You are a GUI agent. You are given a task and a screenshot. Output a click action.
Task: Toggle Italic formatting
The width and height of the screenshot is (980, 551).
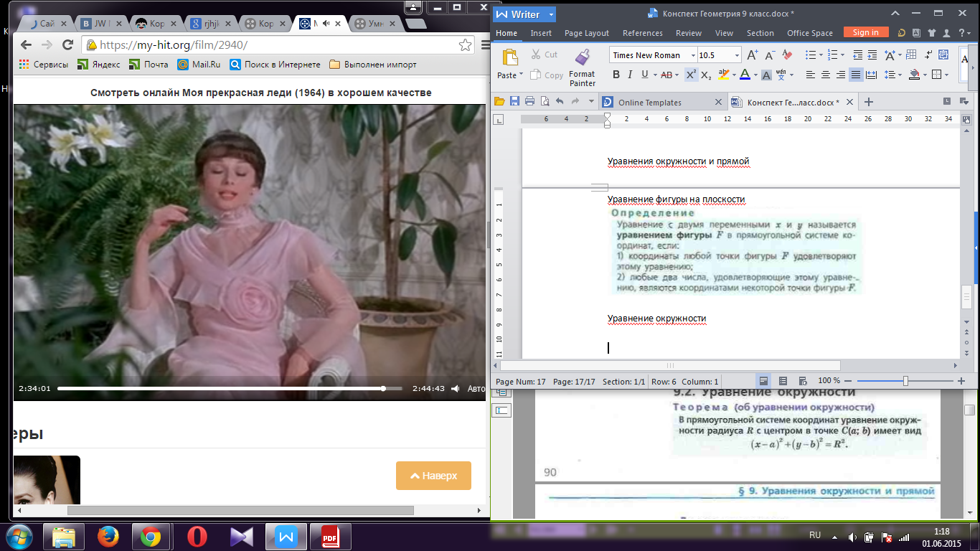(630, 75)
